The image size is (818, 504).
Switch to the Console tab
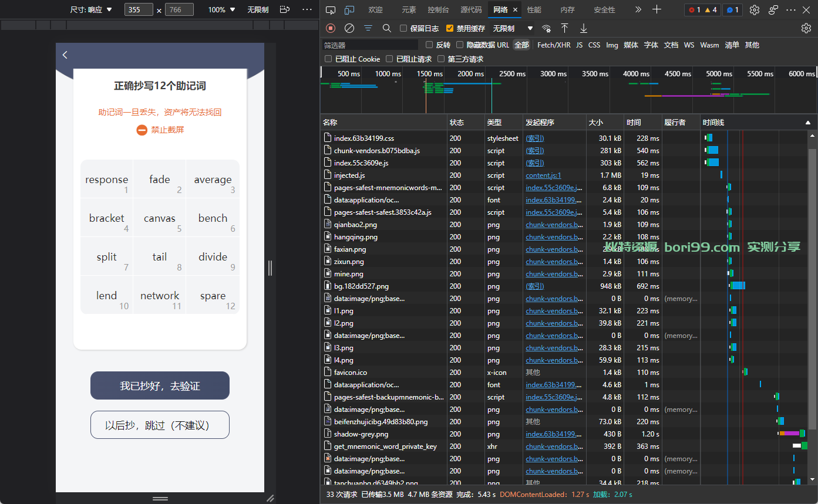439,9
